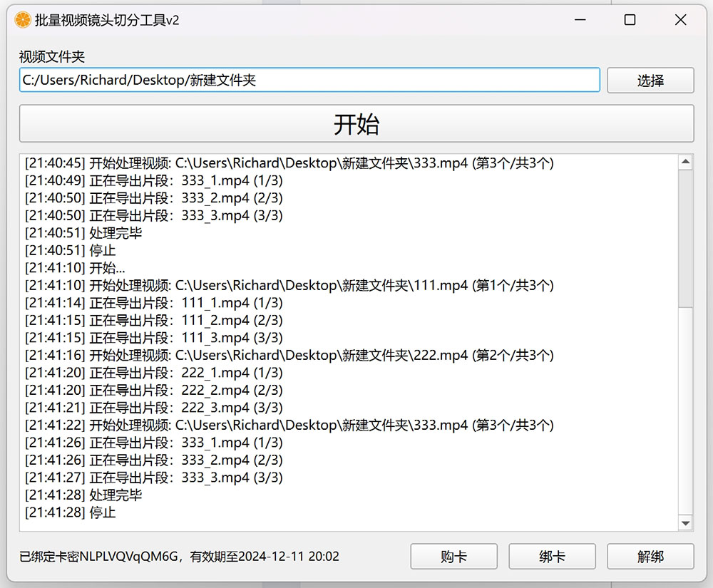Hit the large 开始 button
Image resolution: width=713 pixels, height=588 pixels.
[x=356, y=124]
